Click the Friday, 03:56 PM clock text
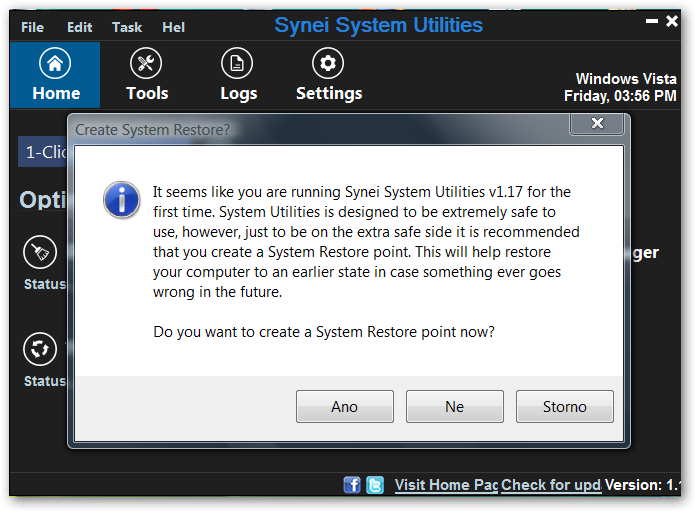 (620, 96)
